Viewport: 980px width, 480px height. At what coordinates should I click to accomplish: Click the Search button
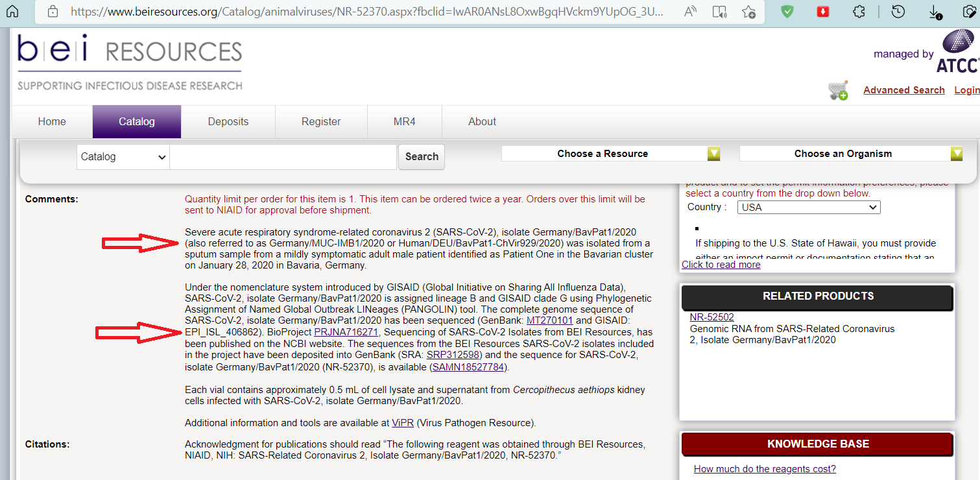click(x=422, y=157)
